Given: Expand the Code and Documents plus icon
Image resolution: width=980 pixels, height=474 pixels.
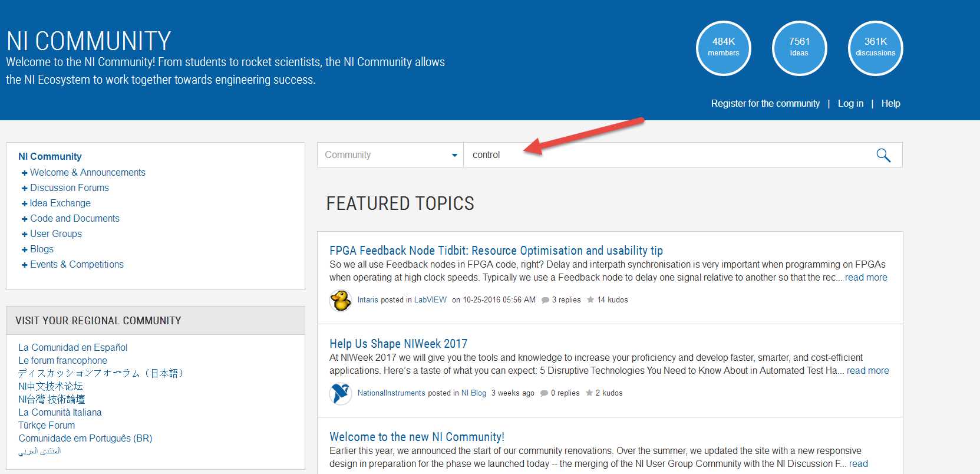Looking at the screenshot, I should coord(24,219).
